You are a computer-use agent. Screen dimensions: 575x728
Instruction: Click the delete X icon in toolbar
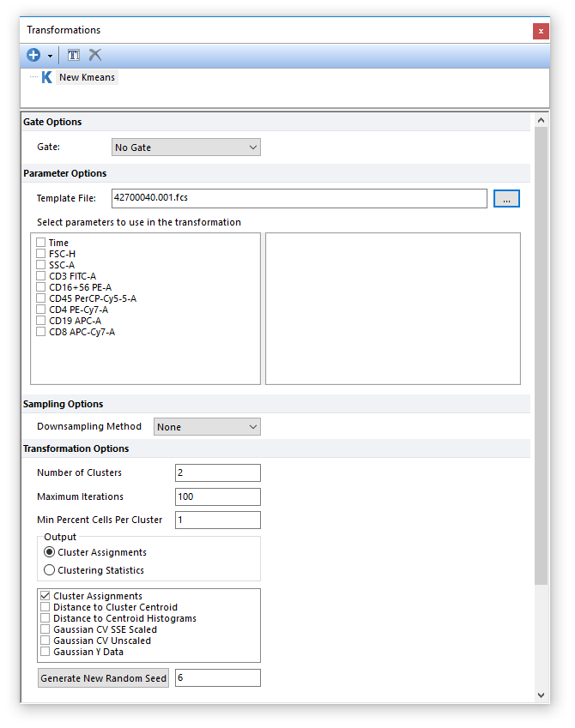(x=95, y=55)
